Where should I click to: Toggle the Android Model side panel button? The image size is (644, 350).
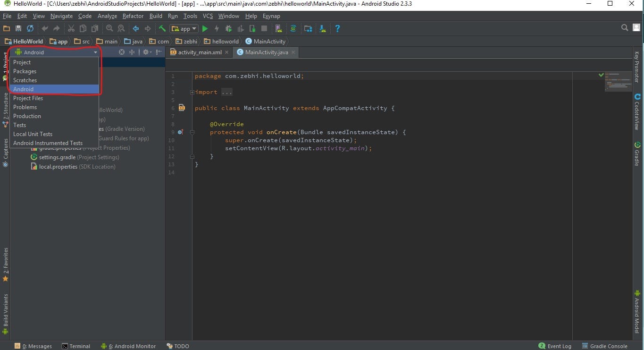pyautogui.click(x=636, y=312)
